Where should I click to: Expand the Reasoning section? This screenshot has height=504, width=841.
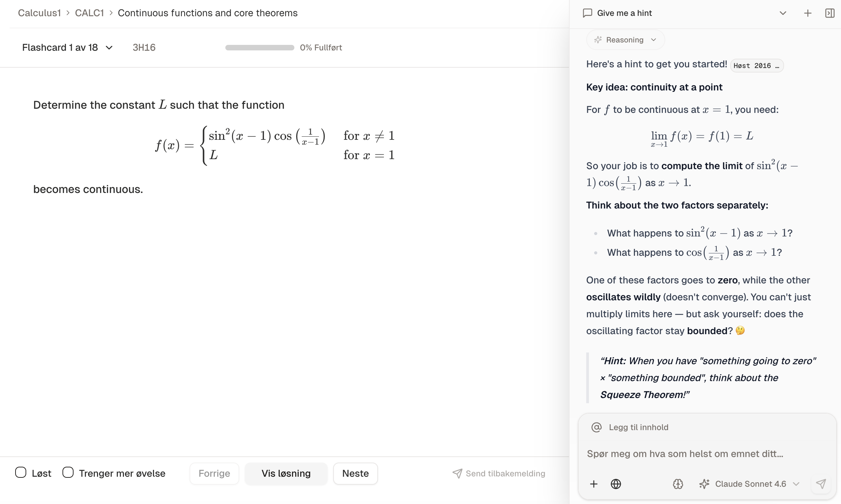625,40
